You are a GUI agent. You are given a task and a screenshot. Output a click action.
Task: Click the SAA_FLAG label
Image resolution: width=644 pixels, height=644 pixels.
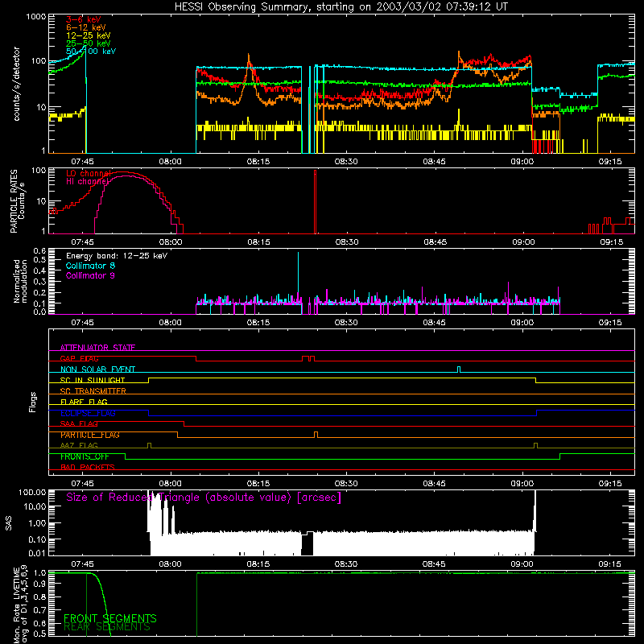tap(79, 424)
